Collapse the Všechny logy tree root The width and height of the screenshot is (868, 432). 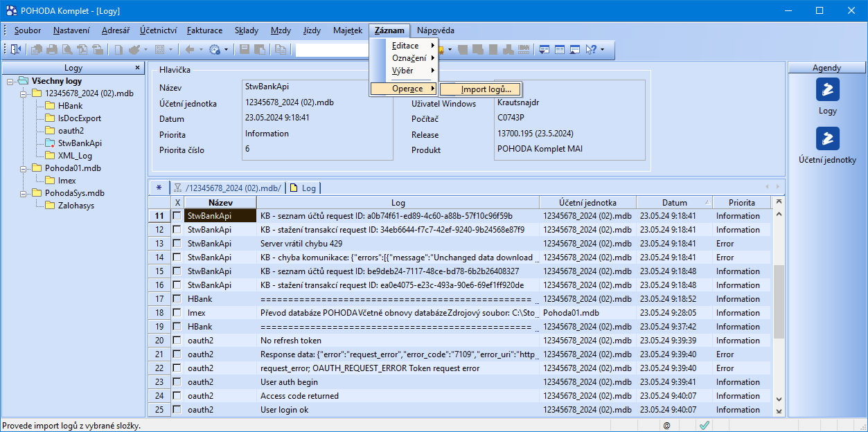click(x=10, y=81)
